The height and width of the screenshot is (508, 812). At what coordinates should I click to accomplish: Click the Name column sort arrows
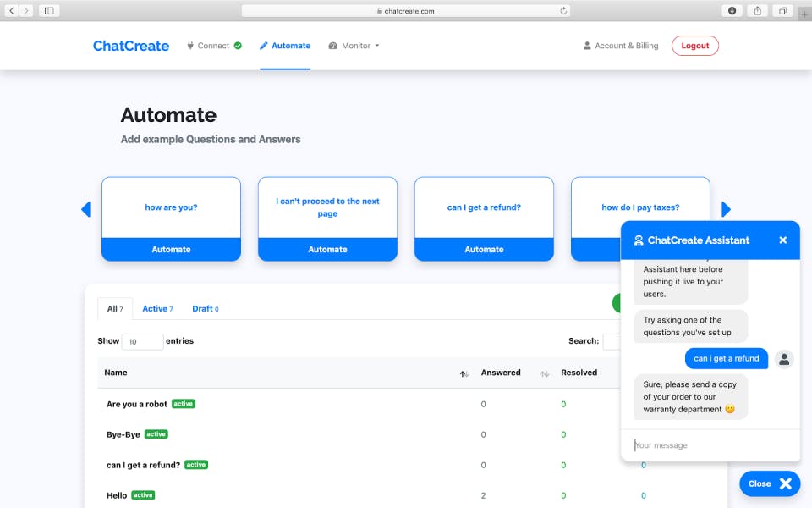coord(464,373)
